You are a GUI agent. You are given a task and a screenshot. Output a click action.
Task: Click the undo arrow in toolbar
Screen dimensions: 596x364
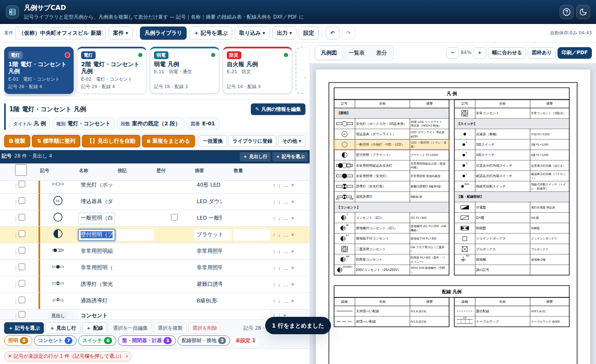point(333,33)
